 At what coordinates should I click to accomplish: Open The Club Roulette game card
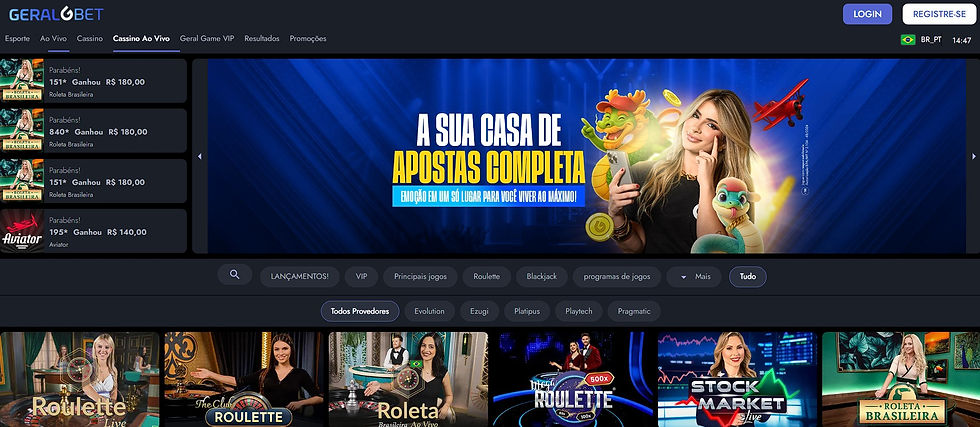244,379
